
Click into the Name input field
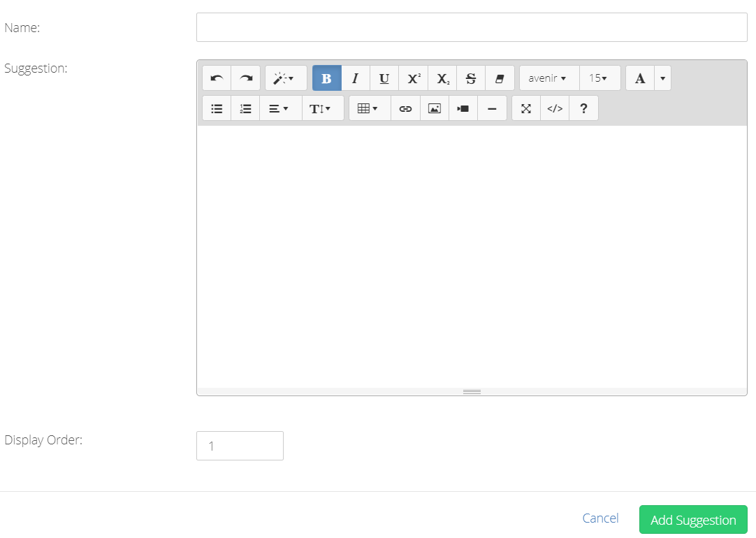point(472,27)
